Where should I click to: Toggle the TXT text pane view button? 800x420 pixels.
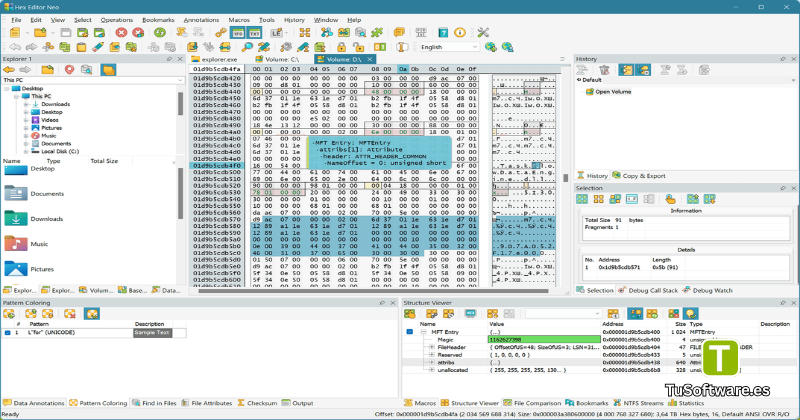coord(254,33)
